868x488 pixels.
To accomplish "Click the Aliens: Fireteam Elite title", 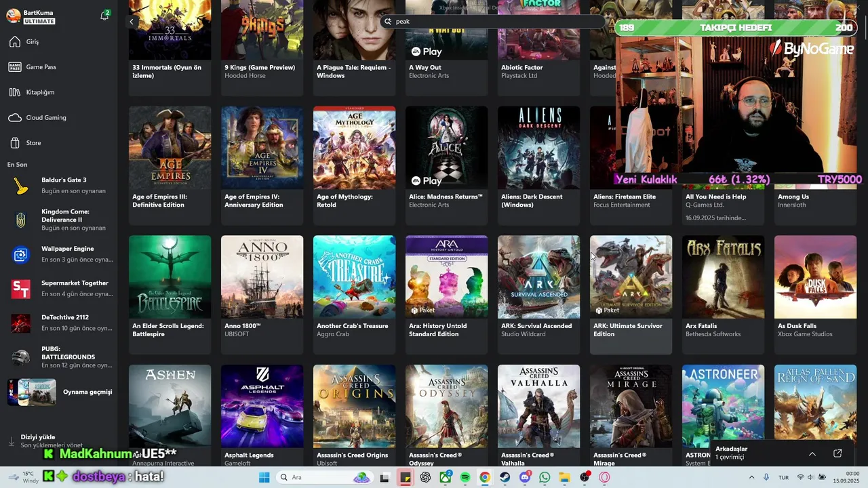I will point(625,197).
